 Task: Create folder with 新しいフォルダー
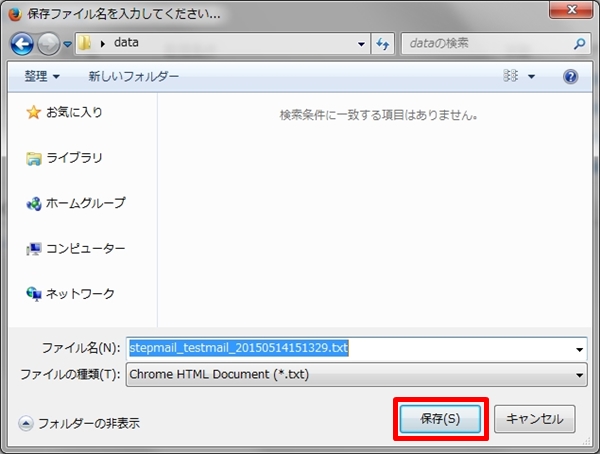[134, 76]
